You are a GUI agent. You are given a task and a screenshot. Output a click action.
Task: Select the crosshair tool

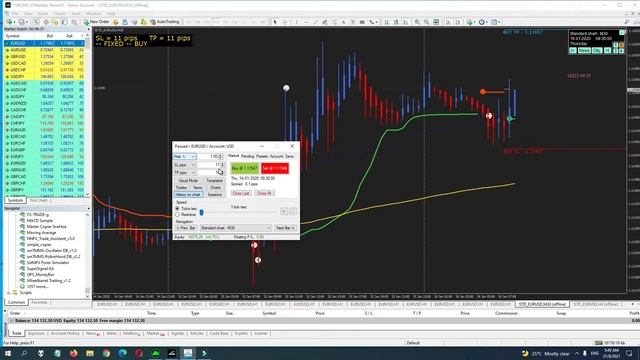click(x=284, y=22)
